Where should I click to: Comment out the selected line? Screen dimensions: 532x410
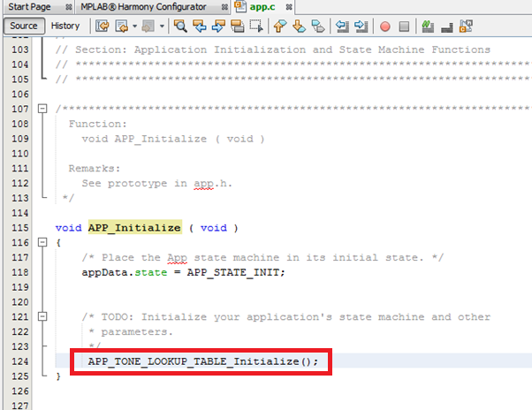pos(429,26)
